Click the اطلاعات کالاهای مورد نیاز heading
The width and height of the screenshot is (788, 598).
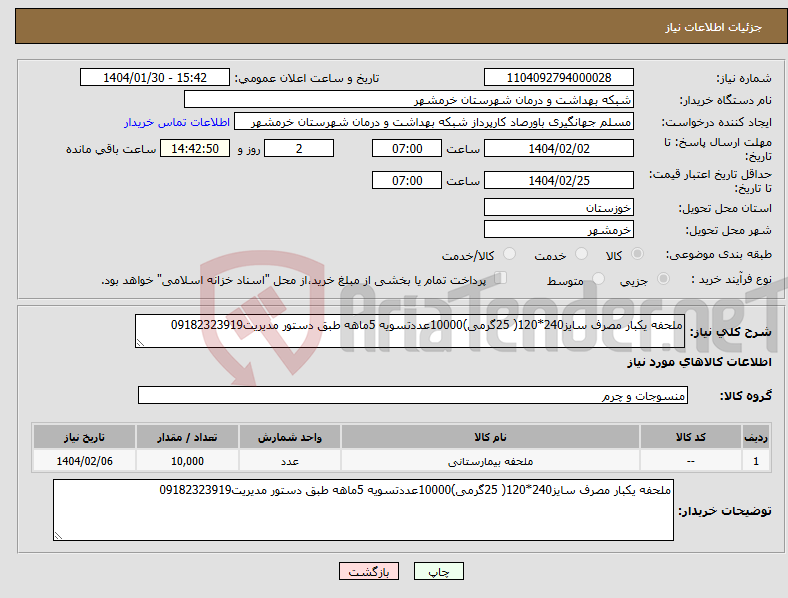tap(699, 362)
